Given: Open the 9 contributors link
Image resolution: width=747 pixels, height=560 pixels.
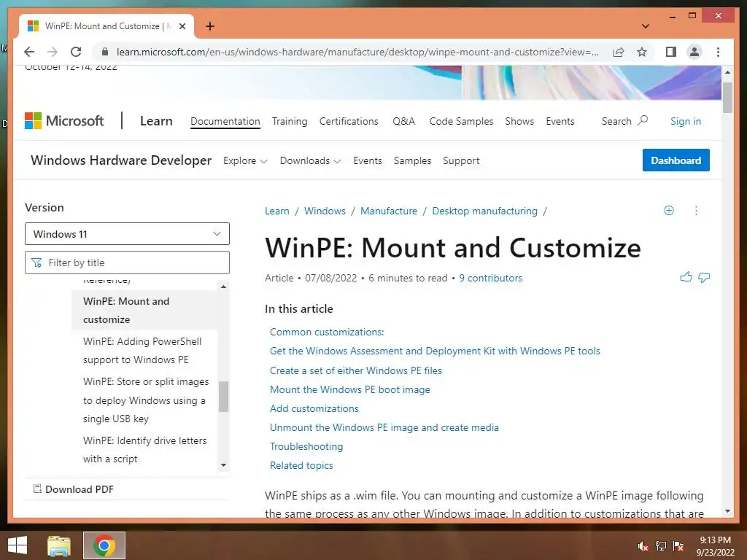Looking at the screenshot, I should (x=491, y=278).
